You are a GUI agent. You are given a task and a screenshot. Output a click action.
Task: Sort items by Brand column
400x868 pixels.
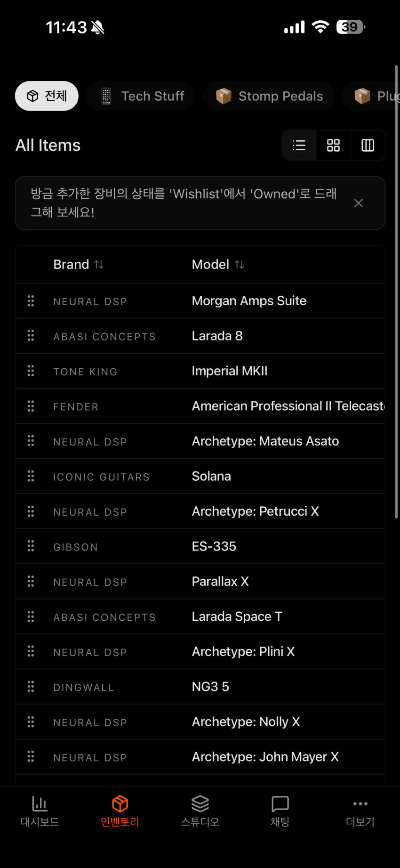click(78, 265)
